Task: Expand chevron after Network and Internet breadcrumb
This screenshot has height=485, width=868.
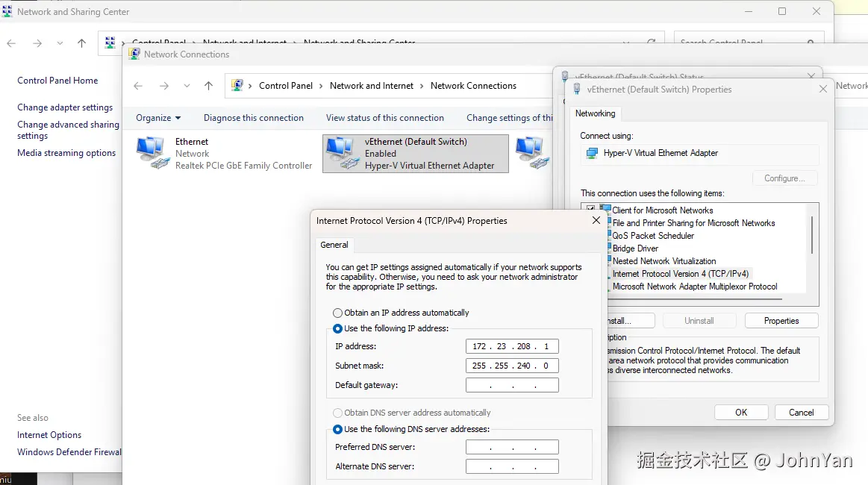Action: tap(422, 86)
